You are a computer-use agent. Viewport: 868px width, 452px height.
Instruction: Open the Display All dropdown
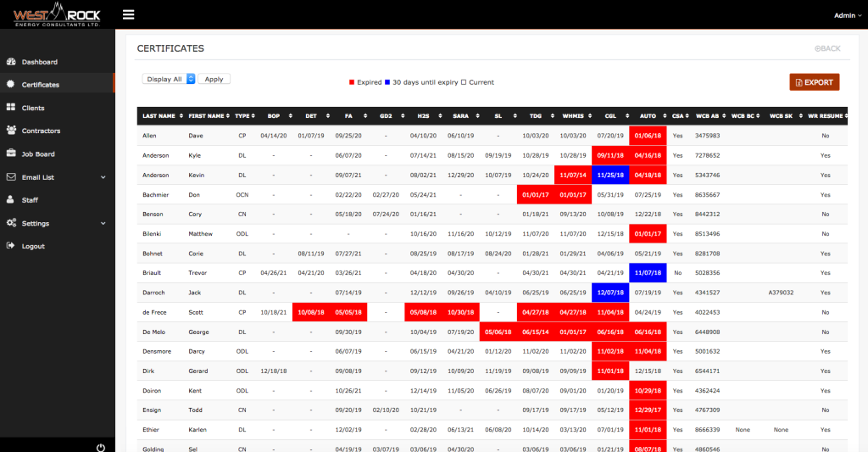click(x=169, y=79)
